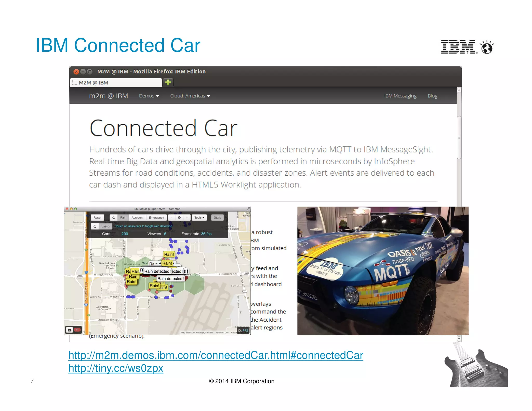532x411 pixels.
Task: Select the hand touch tool beside Lasso
Action: coord(95,226)
